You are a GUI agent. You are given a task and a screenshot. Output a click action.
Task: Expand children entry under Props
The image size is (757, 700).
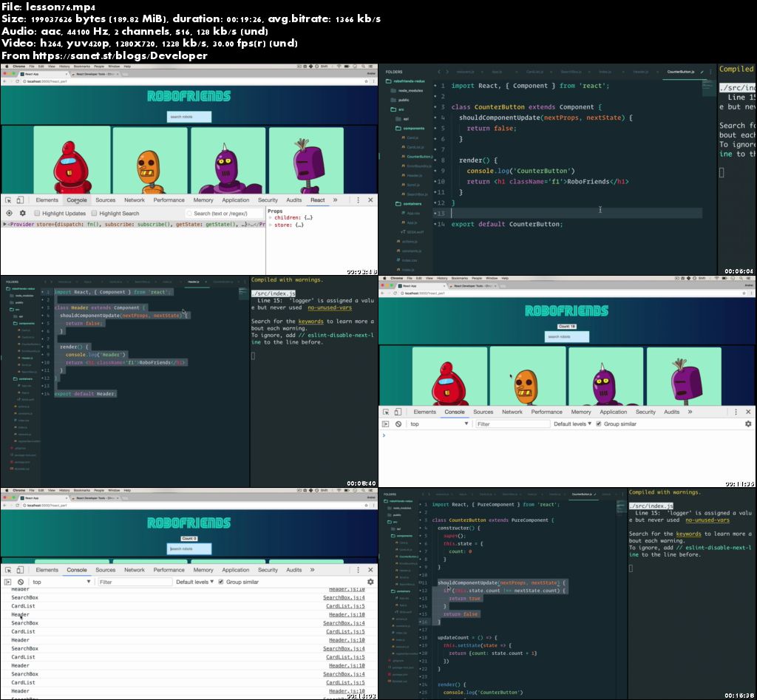tap(271, 218)
